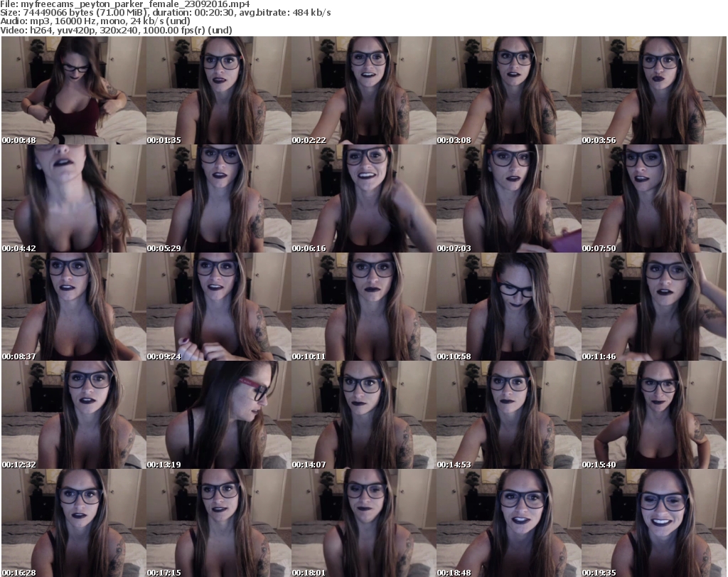Select the thumbnail stamped 00:10:11
Viewport: 728px width, 577px height.
[x=363, y=307]
